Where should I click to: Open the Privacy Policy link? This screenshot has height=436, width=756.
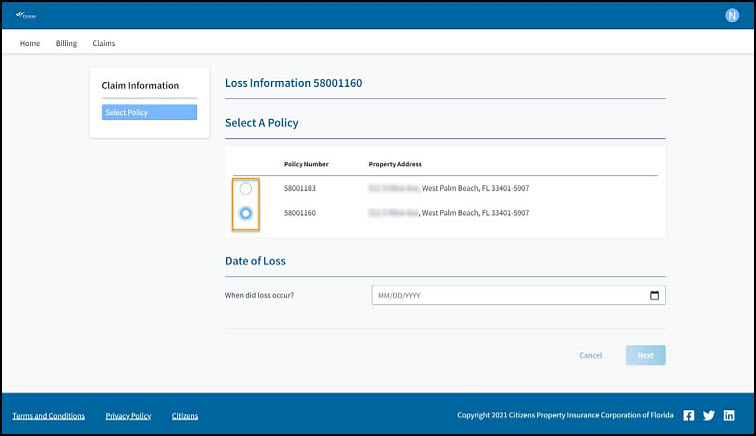pyautogui.click(x=128, y=416)
